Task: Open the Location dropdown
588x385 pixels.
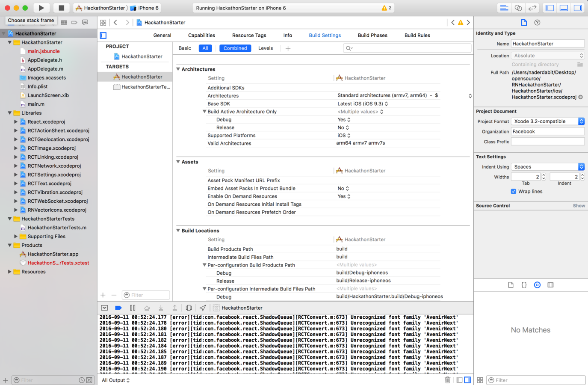Action: pos(548,56)
